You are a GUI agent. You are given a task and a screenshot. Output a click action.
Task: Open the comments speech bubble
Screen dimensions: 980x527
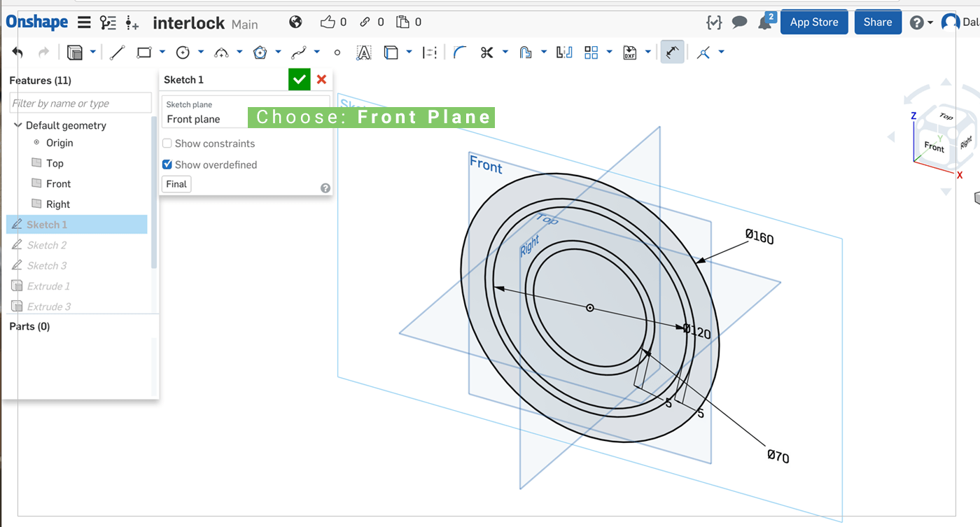click(739, 22)
